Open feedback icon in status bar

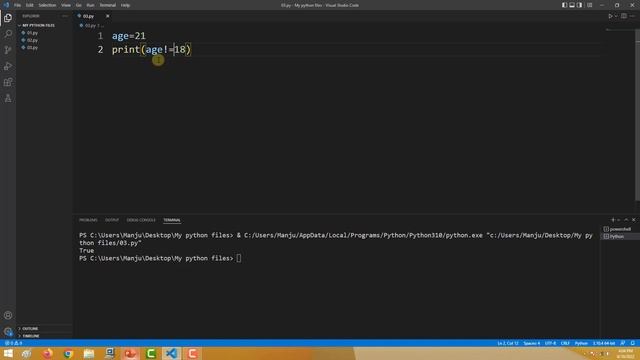(x=623, y=343)
